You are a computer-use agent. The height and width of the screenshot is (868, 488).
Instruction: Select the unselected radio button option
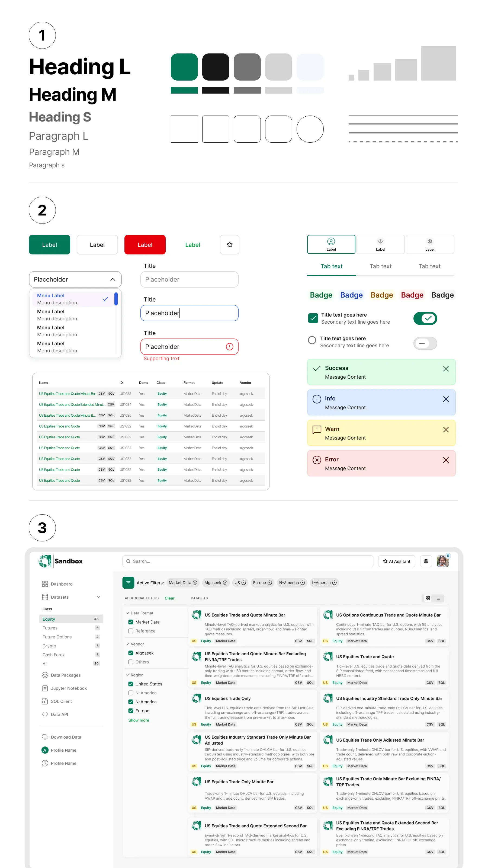click(312, 340)
